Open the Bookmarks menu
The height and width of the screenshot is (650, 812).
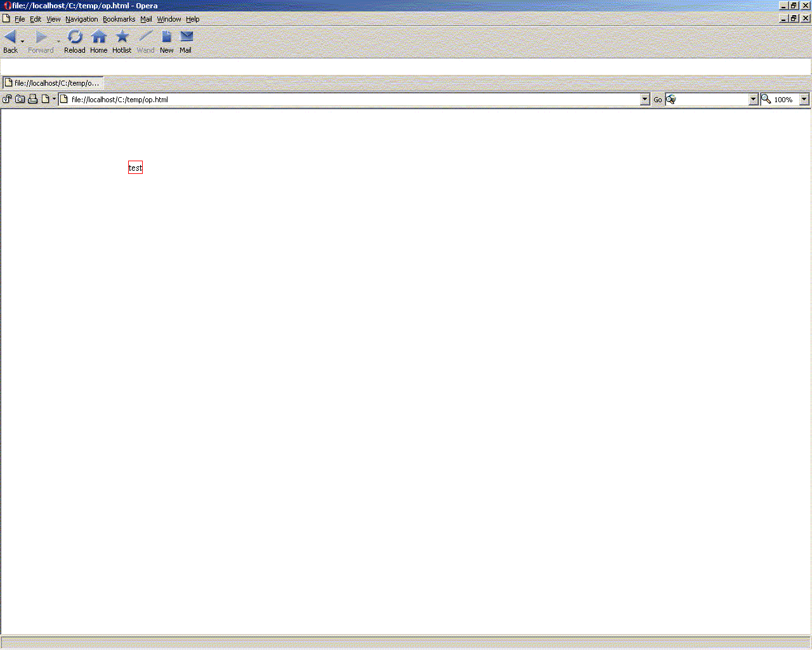119,19
